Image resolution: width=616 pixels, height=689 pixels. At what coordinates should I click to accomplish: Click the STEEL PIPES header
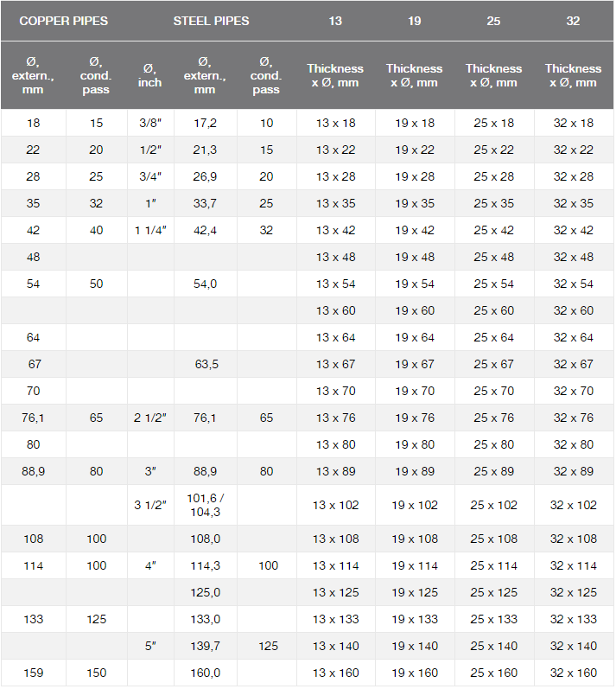pyautogui.click(x=211, y=21)
